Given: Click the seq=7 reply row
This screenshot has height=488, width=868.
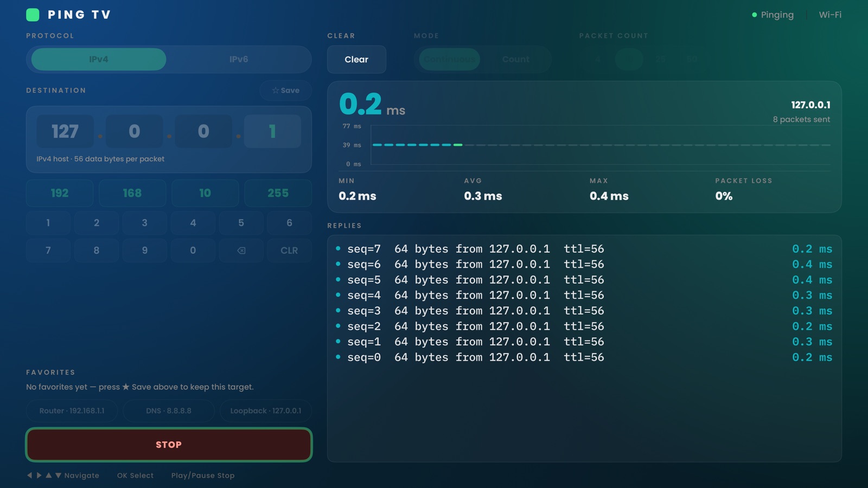Looking at the screenshot, I should [x=584, y=249].
